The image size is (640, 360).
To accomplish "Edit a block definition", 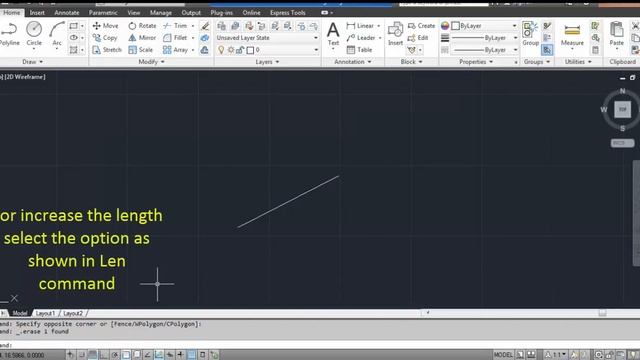I will click(418, 38).
